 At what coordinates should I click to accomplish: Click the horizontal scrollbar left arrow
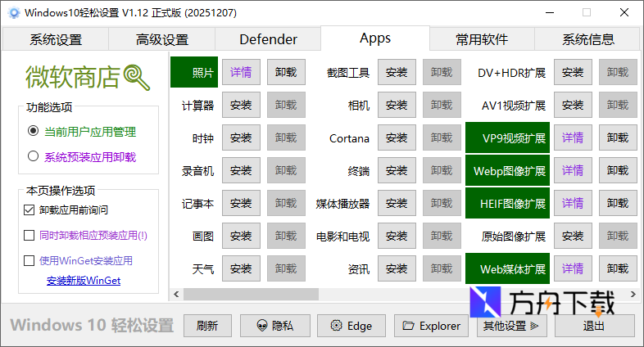coord(176,294)
